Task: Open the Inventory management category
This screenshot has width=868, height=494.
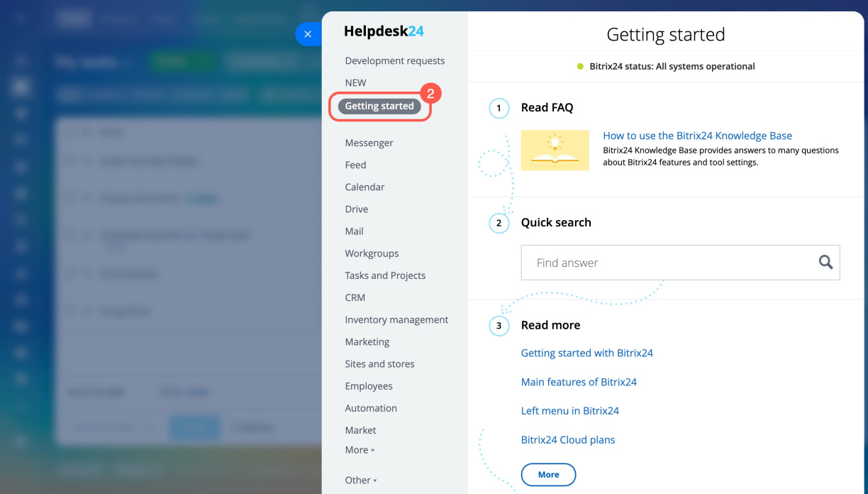Action: (396, 319)
